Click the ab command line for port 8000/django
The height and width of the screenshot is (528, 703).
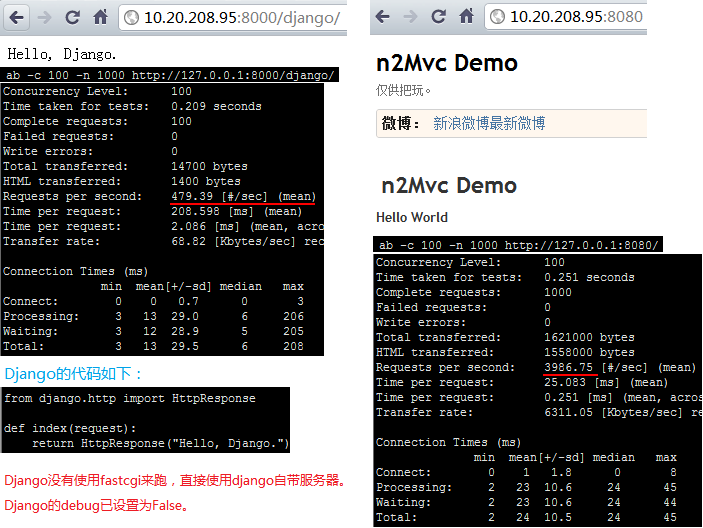coord(169,75)
